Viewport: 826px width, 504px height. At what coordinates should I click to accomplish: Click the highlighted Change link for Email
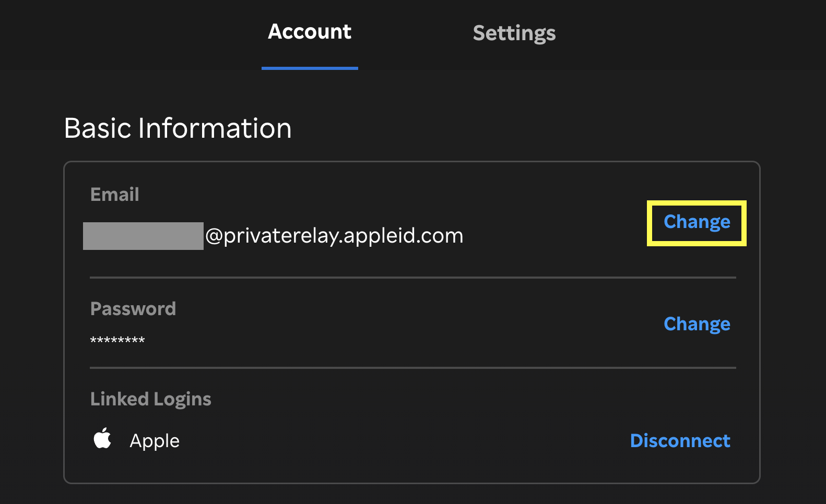point(697,222)
